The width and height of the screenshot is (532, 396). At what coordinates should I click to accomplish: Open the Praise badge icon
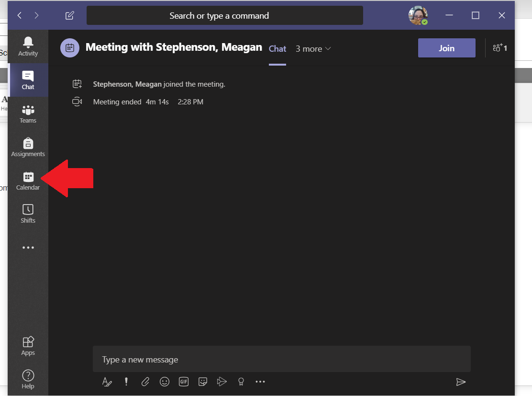[x=241, y=382]
